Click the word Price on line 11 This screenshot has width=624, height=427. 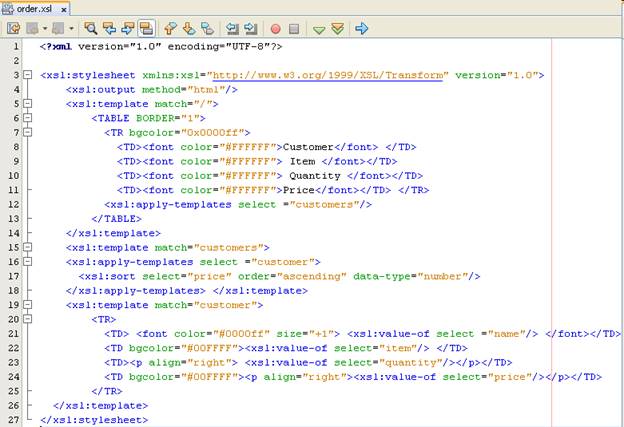(x=298, y=190)
